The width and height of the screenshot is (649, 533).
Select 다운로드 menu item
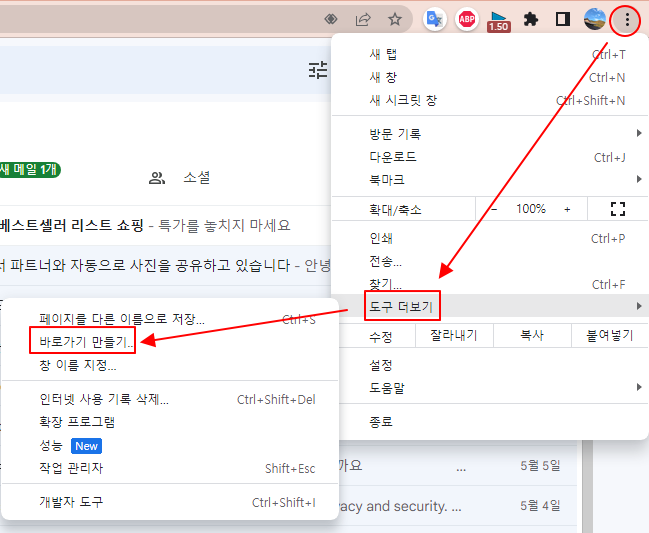[x=490, y=157]
